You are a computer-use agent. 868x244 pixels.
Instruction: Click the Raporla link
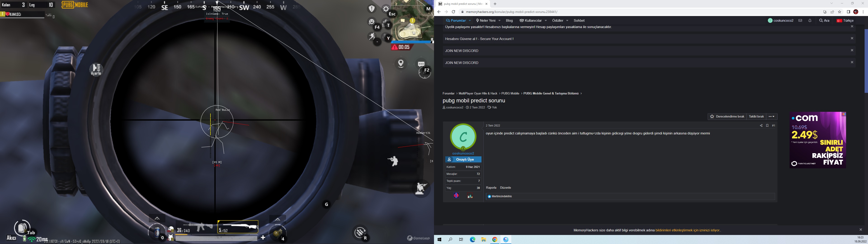point(491,188)
